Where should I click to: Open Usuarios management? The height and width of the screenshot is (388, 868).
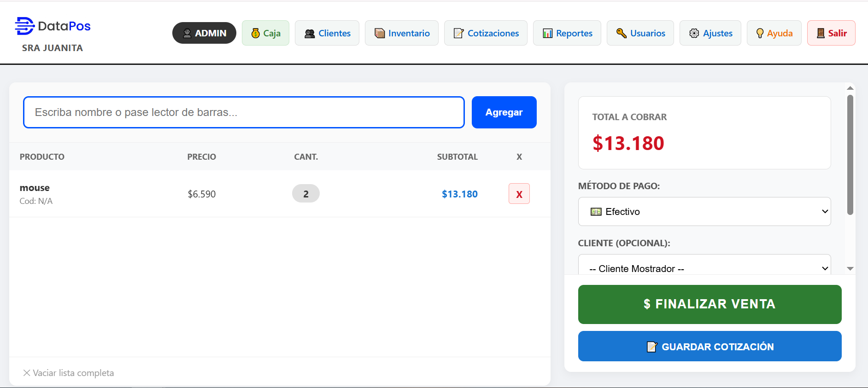pos(640,33)
